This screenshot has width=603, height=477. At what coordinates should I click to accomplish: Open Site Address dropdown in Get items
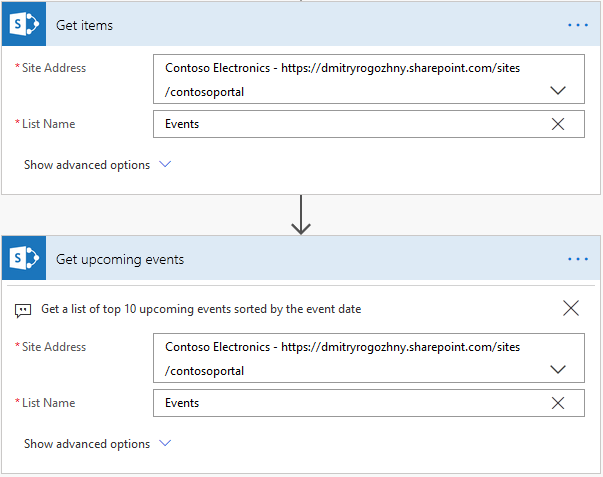click(x=558, y=90)
